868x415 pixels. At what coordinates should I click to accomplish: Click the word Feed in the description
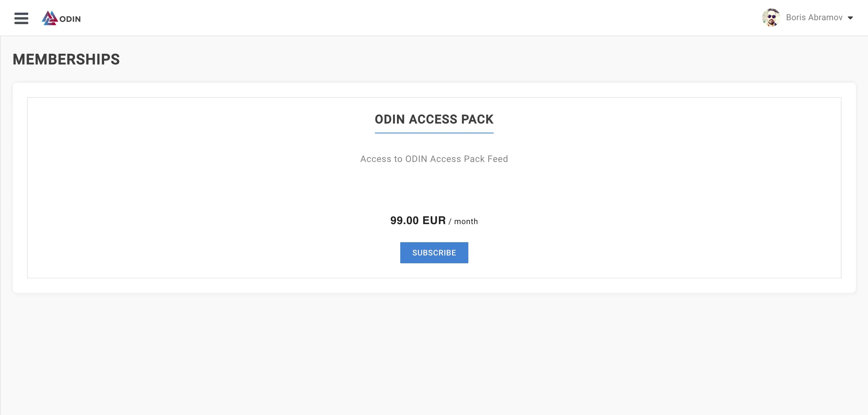coord(497,159)
